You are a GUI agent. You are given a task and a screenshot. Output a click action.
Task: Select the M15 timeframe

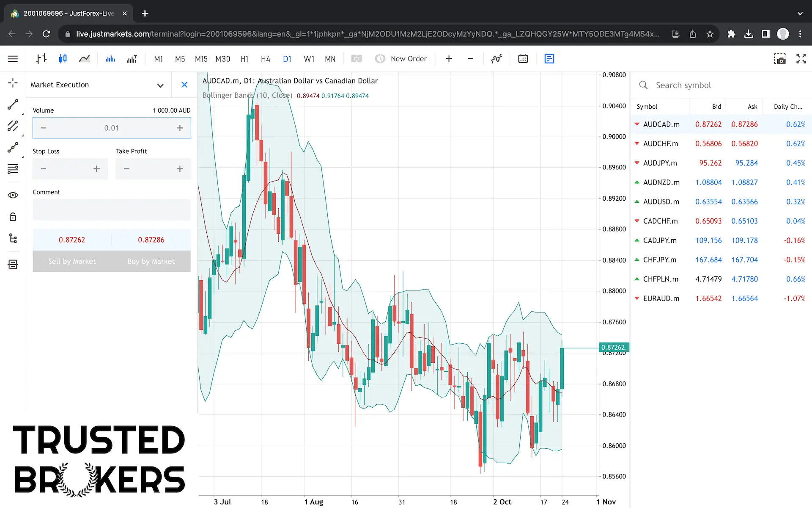coord(201,59)
